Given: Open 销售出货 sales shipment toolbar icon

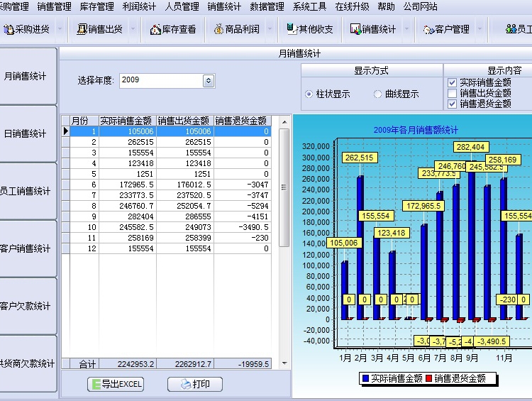Looking at the screenshot, I should click(x=82, y=29).
